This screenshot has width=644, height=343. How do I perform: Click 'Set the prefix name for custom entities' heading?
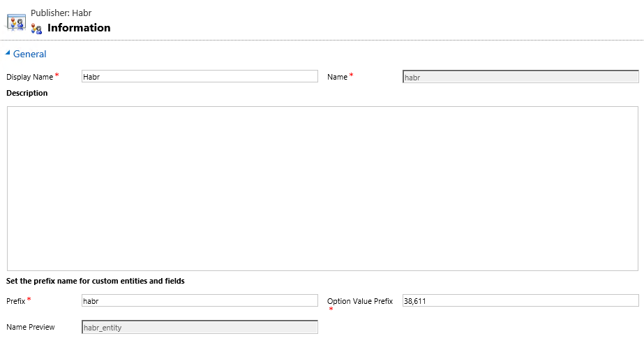[x=96, y=281]
